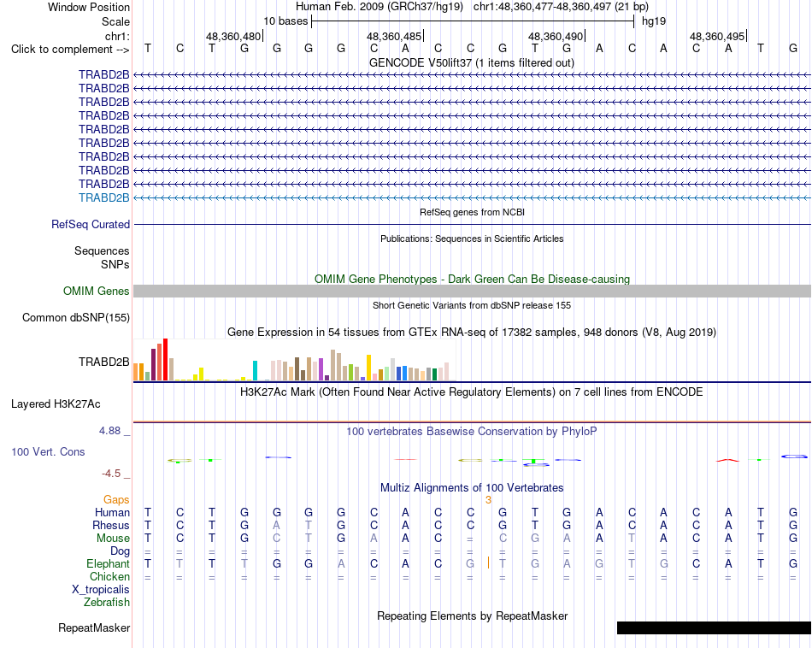Click the 48,360,480 position marker
Viewport: 812px width, 648px height.
(233, 36)
